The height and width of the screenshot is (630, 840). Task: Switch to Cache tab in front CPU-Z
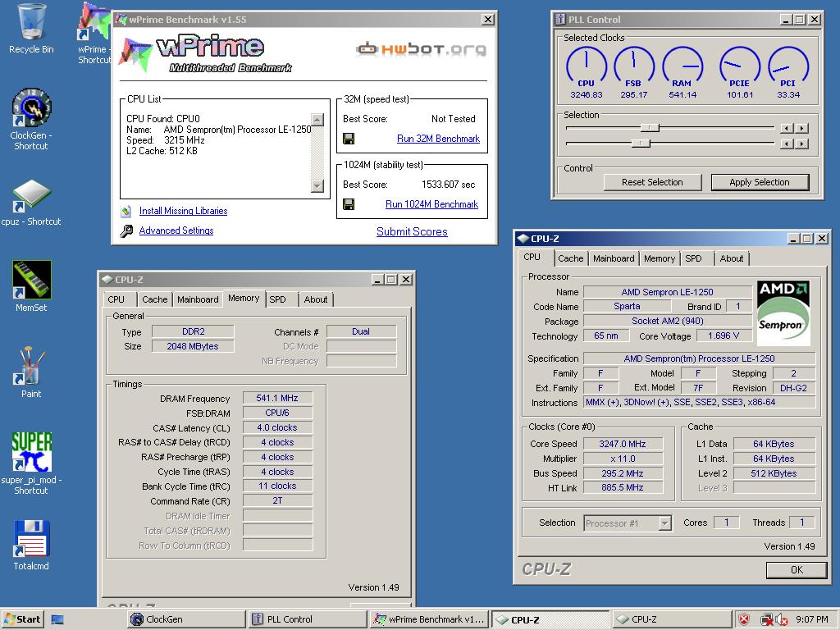click(x=571, y=258)
